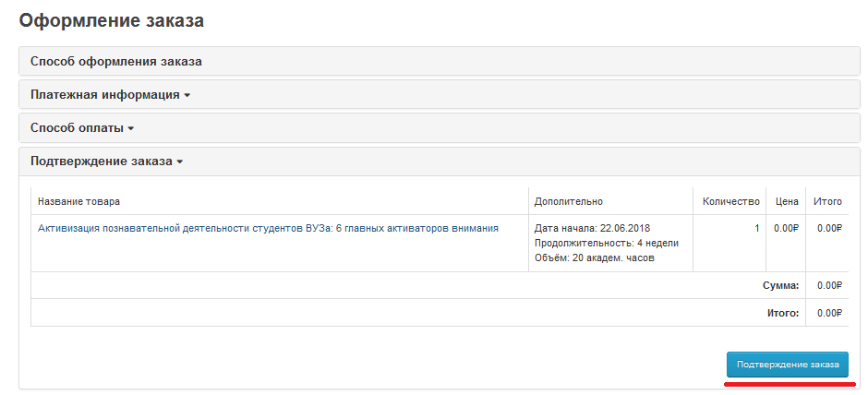The height and width of the screenshot is (395, 868).
Task: Click the caret icon after the 'Подтверждение заказа' heading
Action: (x=180, y=162)
